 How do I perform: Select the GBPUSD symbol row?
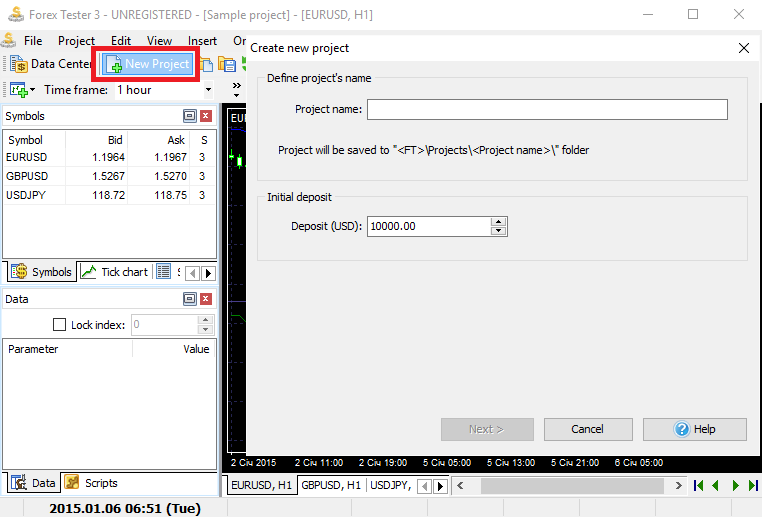[x=109, y=176]
